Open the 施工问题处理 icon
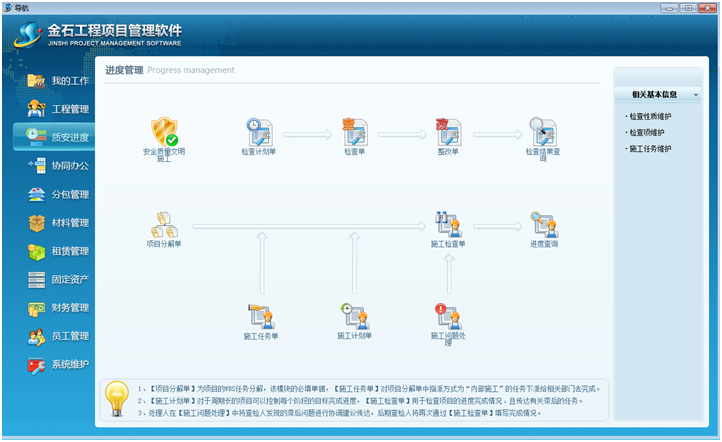 (448, 317)
